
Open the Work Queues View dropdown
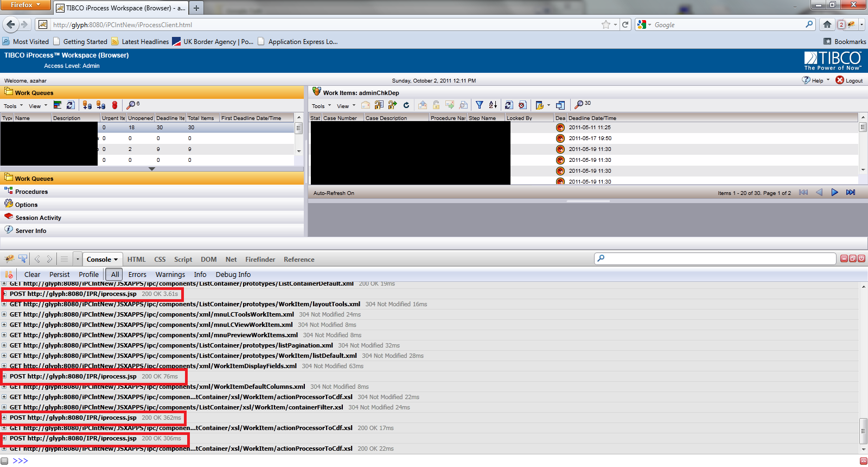(x=37, y=106)
